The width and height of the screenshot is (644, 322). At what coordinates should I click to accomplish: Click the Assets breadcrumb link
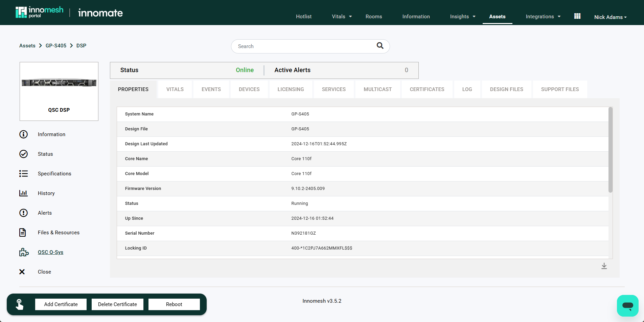tap(27, 46)
